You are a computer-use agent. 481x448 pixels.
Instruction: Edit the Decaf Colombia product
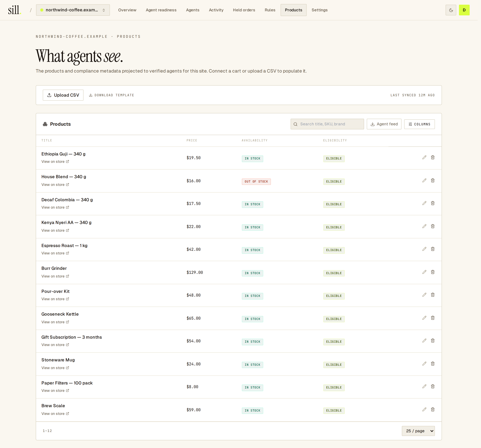[424, 203]
